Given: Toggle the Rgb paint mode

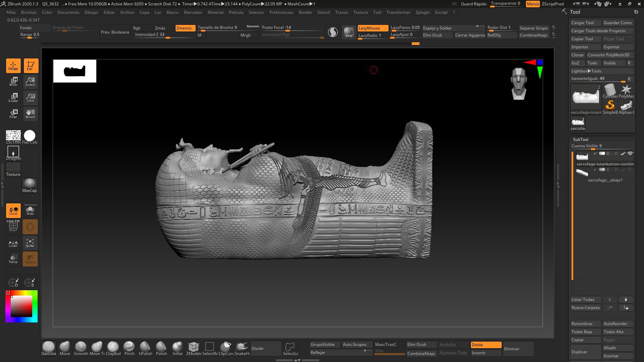Looking at the screenshot, I should point(142,28).
